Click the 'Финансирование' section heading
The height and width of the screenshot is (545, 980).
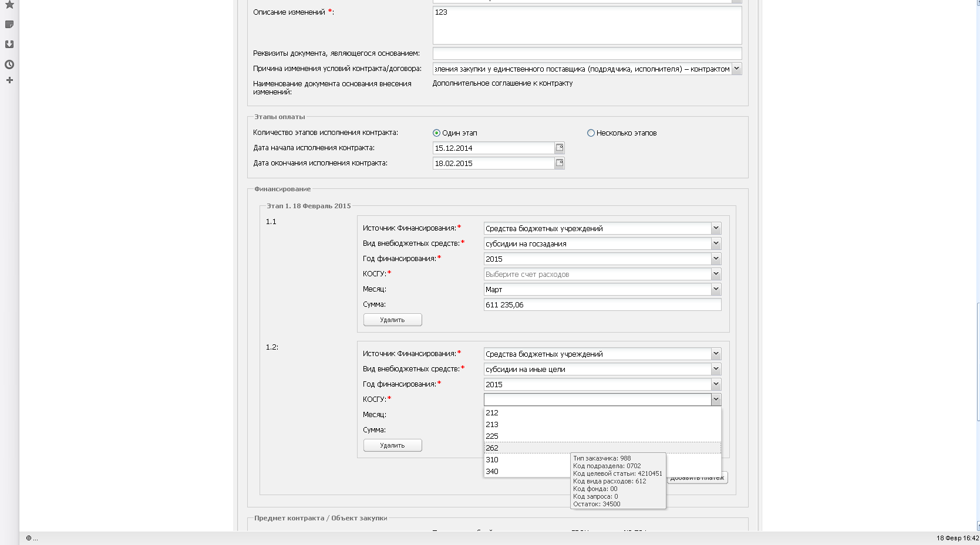(x=282, y=189)
